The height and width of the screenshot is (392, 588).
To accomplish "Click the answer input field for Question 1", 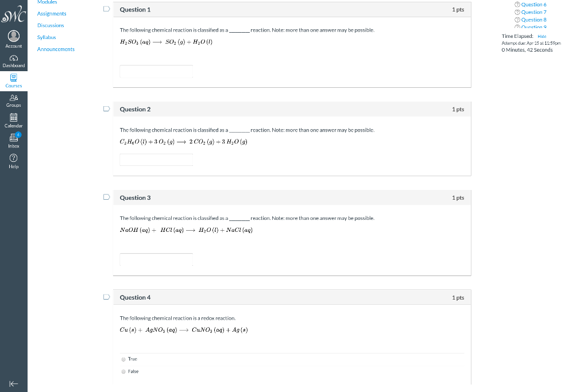I will (x=156, y=71).
